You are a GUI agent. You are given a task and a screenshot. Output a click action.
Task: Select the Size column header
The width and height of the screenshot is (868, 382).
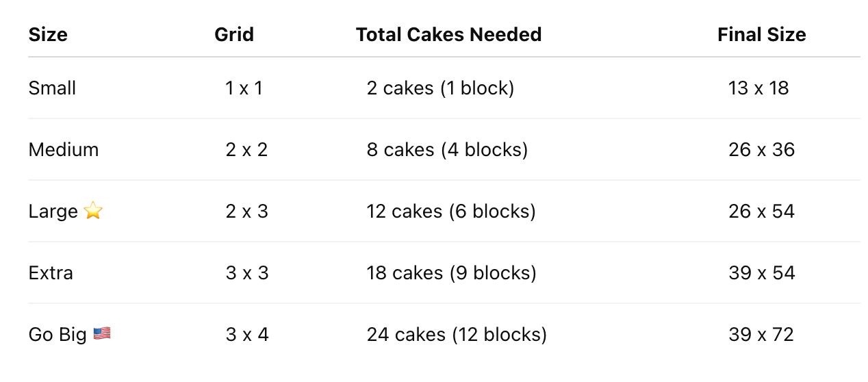tap(48, 35)
